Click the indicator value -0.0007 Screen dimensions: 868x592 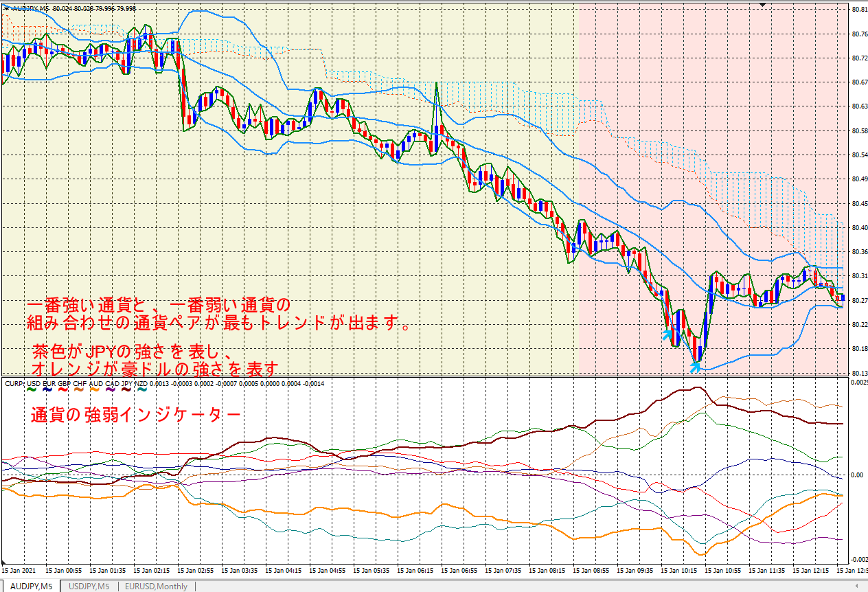pos(226,383)
